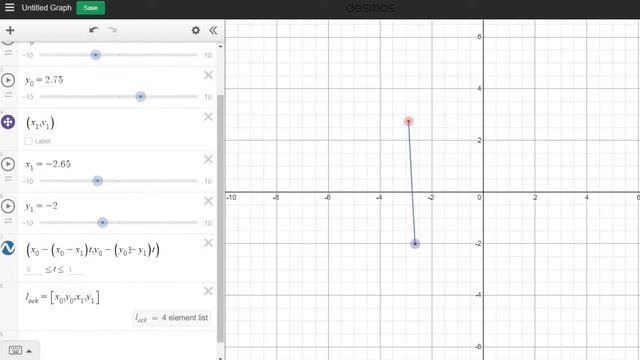Open the hamburger main menu
The image size is (640, 360).
pos(9,7)
